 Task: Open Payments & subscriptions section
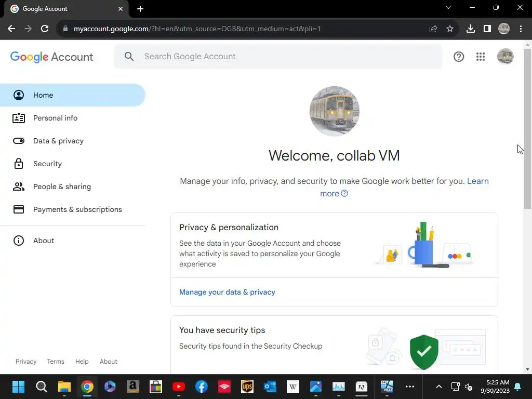click(72, 209)
